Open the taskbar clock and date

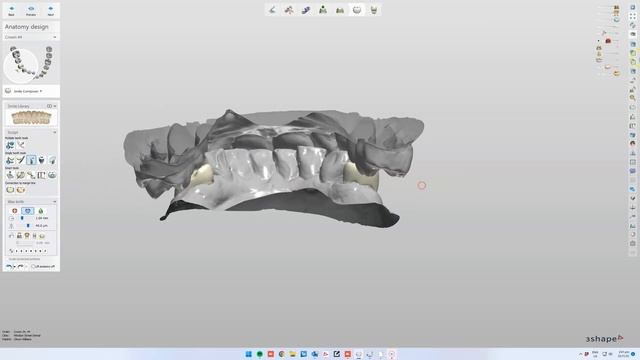(x=624, y=354)
